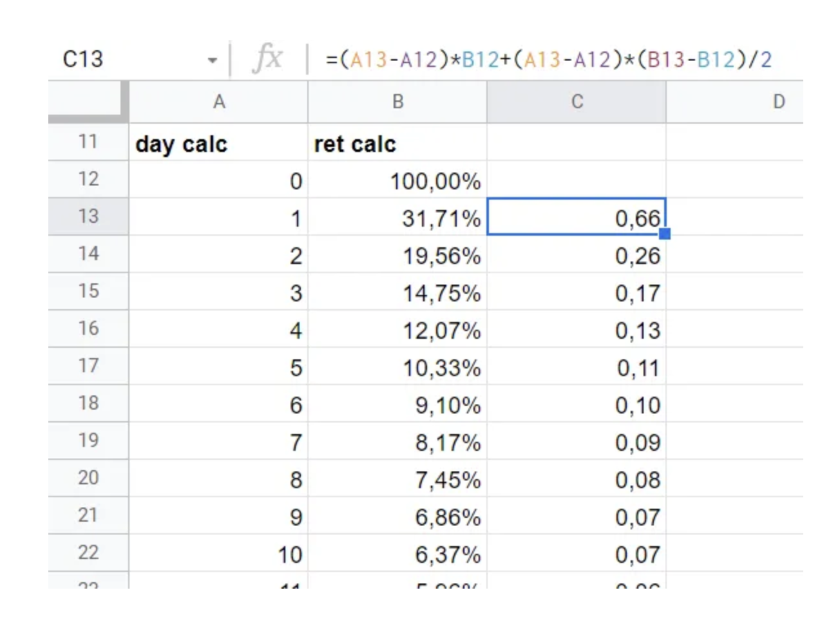
Task: Select column C header
Action: (x=577, y=102)
